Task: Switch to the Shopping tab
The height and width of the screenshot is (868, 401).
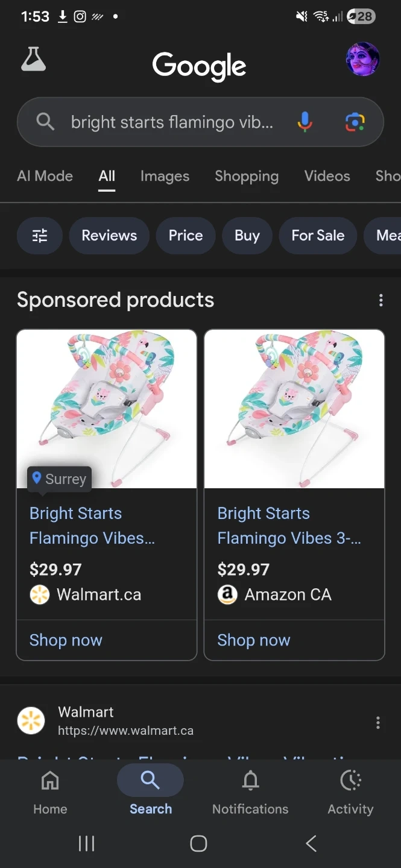Action: (x=247, y=176)
